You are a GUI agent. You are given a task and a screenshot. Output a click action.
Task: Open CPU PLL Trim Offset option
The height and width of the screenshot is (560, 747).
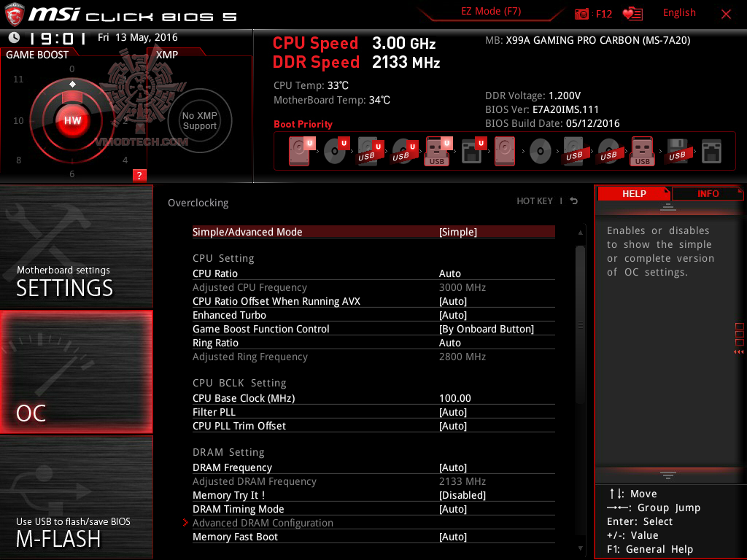coord(373,426)
